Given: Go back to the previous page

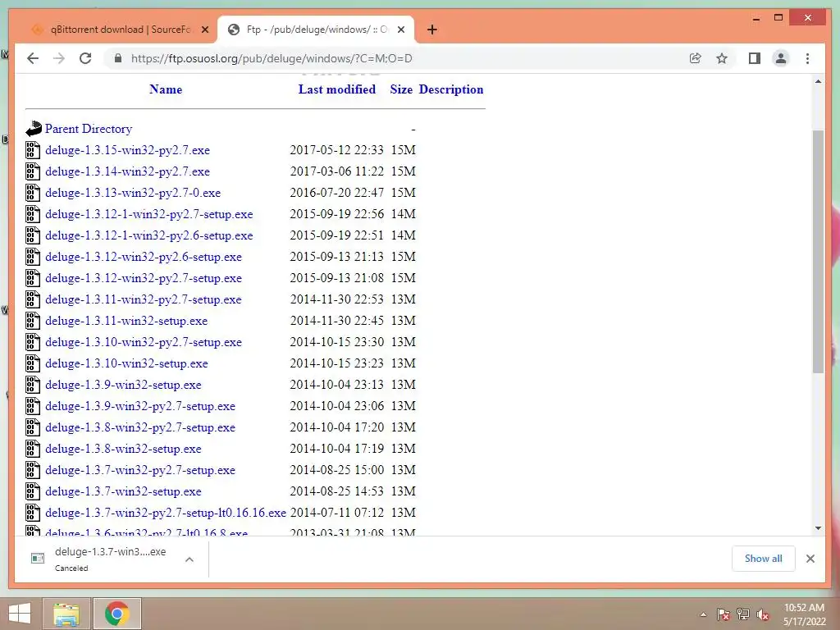Looking at the screenshot, I should (33, 58).
